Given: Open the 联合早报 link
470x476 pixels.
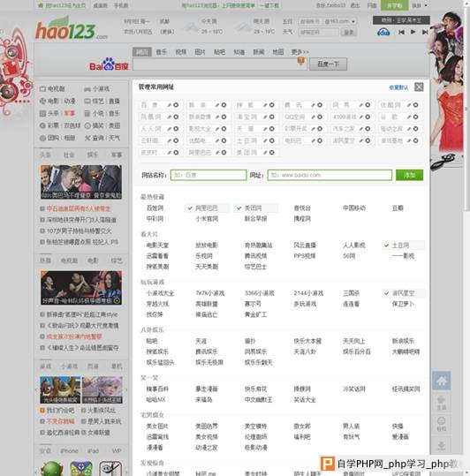Looking at the screenshot, I should click(x=255, y=219).
